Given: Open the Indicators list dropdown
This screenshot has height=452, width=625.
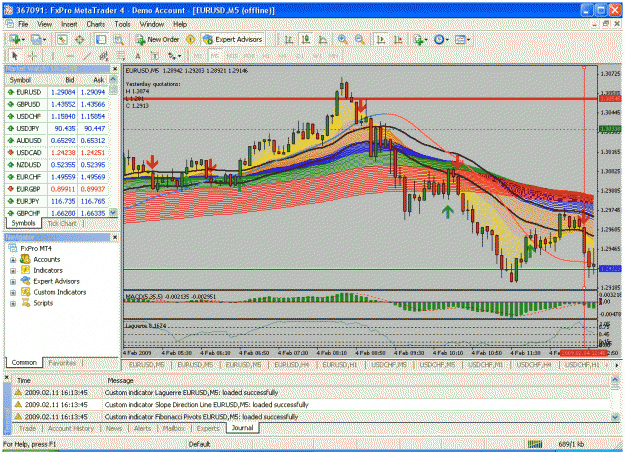Looking at the screenshot, I should 420,39.
